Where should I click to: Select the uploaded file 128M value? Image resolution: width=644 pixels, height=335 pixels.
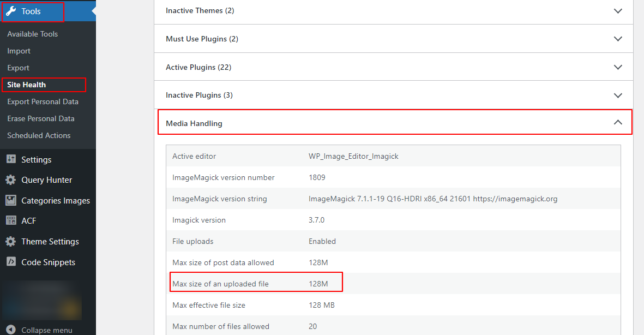point(318,284)
